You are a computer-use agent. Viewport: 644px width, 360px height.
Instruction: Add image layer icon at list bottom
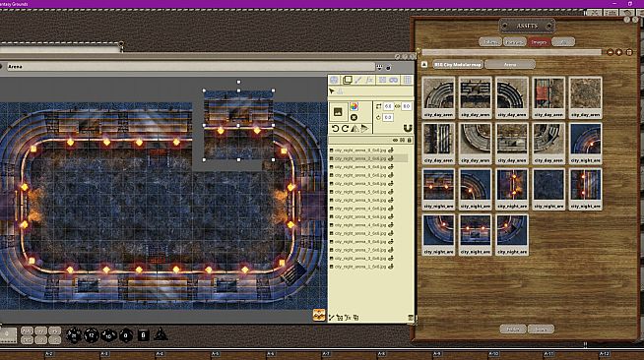point(340,318)
